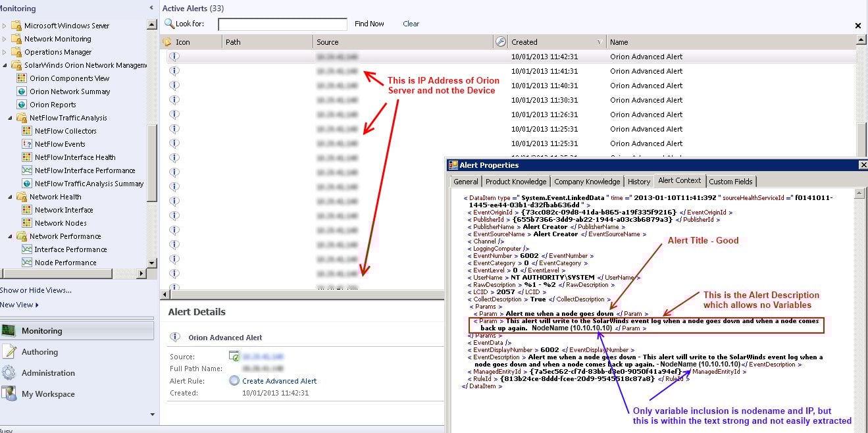Click the maintenance mode wrench column icon
Viewport: 868px width, 433px height.
[501, 41]
